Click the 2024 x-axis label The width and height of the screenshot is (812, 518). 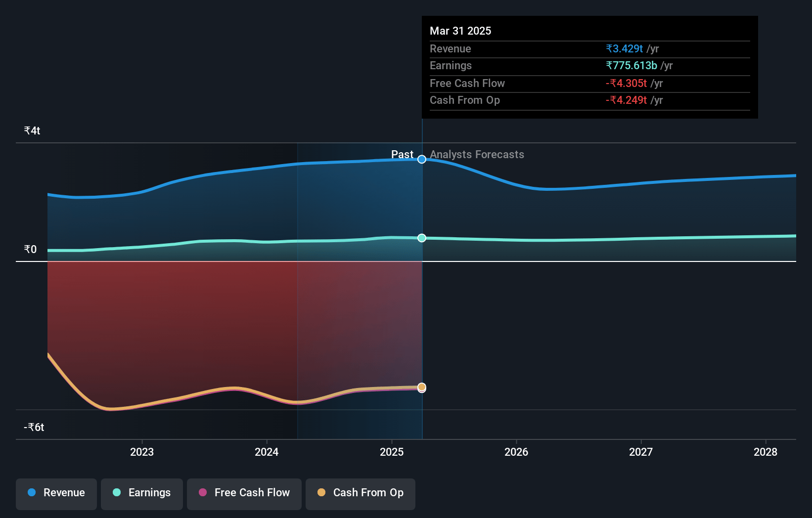click(267, 452)
